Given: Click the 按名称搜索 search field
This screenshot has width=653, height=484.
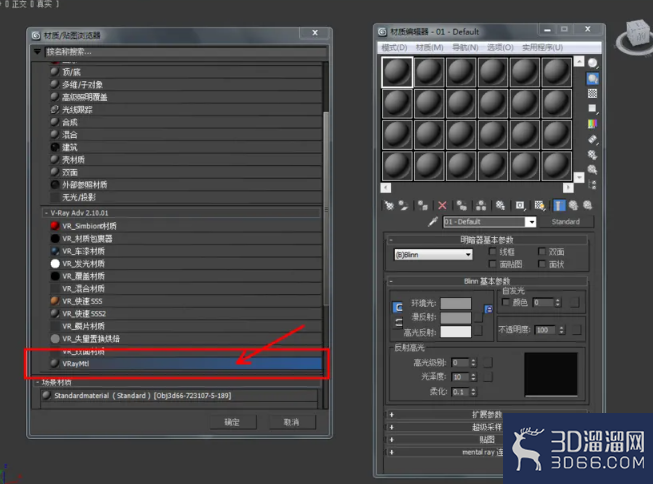Looking at the screenshot, I should point(185,52).
